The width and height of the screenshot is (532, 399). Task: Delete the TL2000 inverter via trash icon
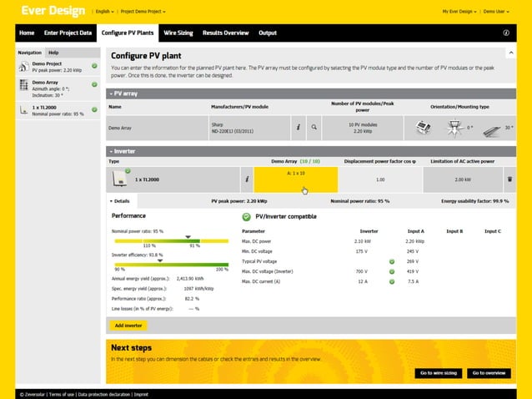509,179
